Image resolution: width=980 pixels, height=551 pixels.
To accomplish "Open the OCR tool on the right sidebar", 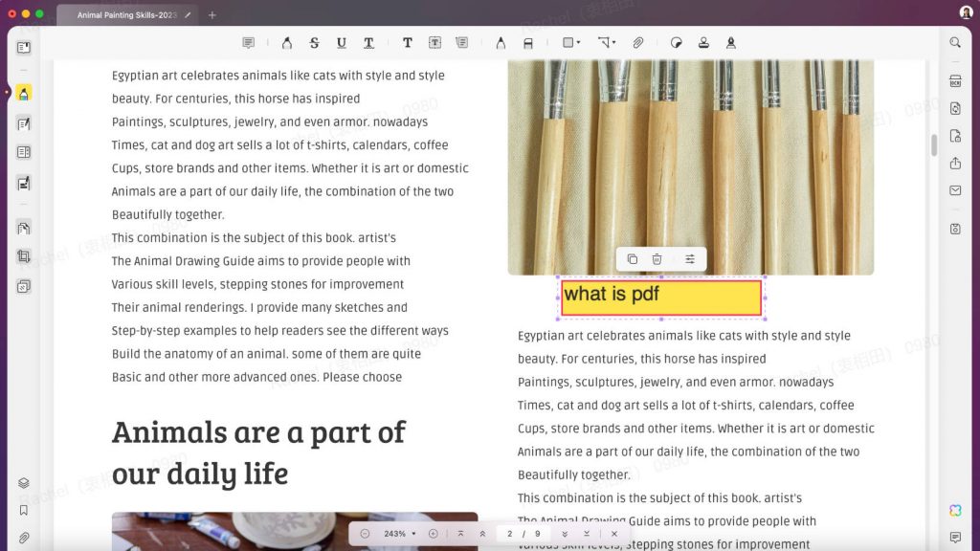I will click(955, 81).
